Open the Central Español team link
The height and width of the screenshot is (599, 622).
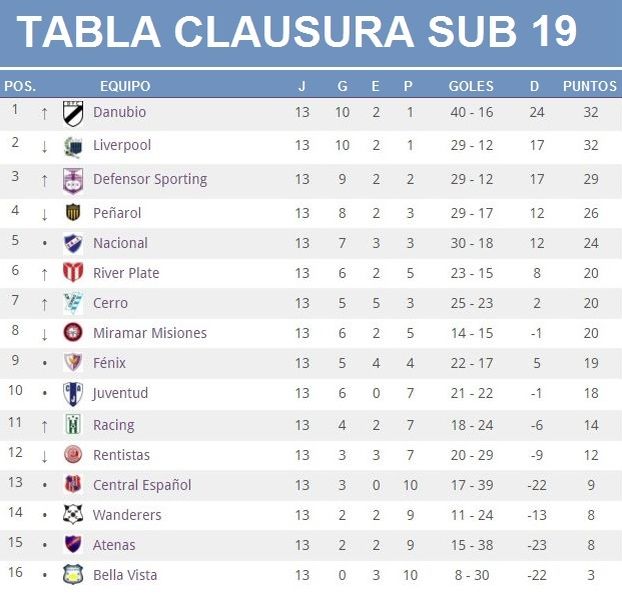point(142,485)
